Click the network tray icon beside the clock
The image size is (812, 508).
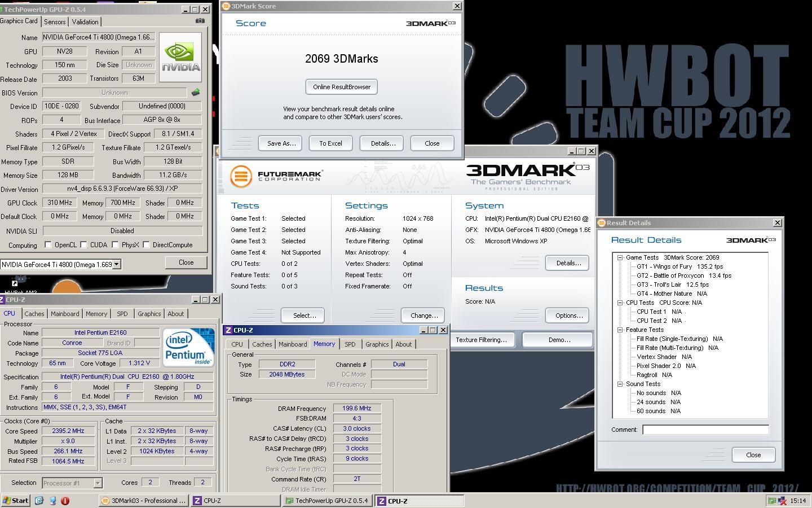coord(782,501)
